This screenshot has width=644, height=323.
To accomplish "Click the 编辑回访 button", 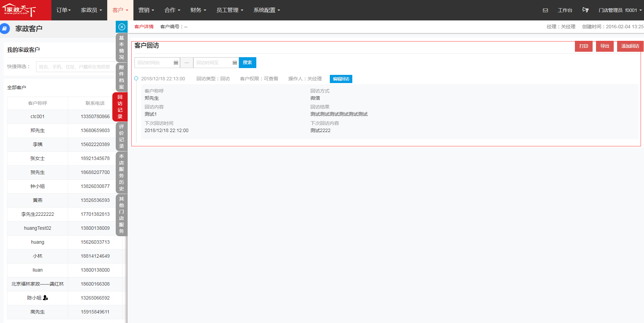I will (x=341, y=79).
